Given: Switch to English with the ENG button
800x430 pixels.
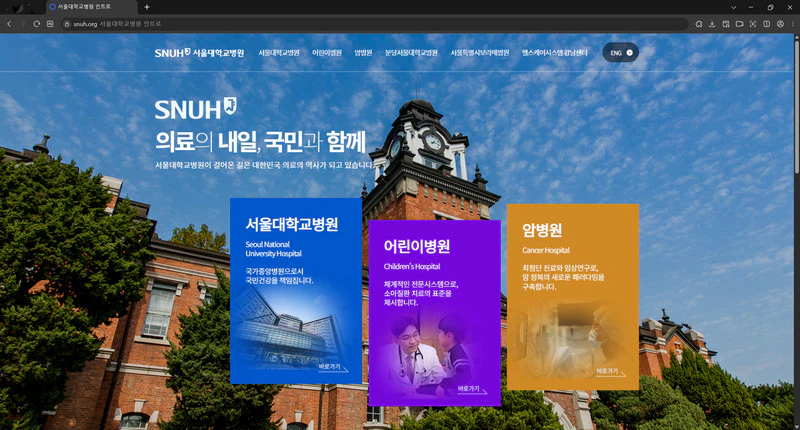Looking at the screenshot, I should tap(620, 53).
